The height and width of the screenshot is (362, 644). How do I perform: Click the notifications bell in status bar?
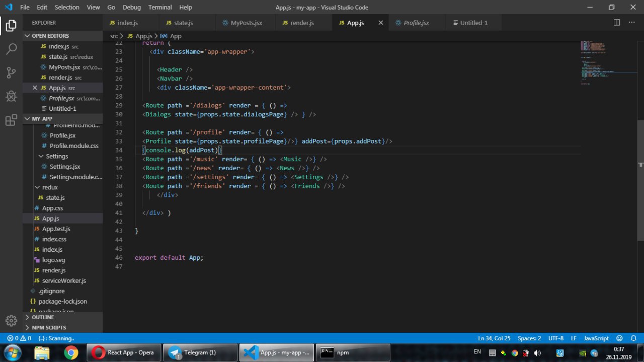pos(632,338)
